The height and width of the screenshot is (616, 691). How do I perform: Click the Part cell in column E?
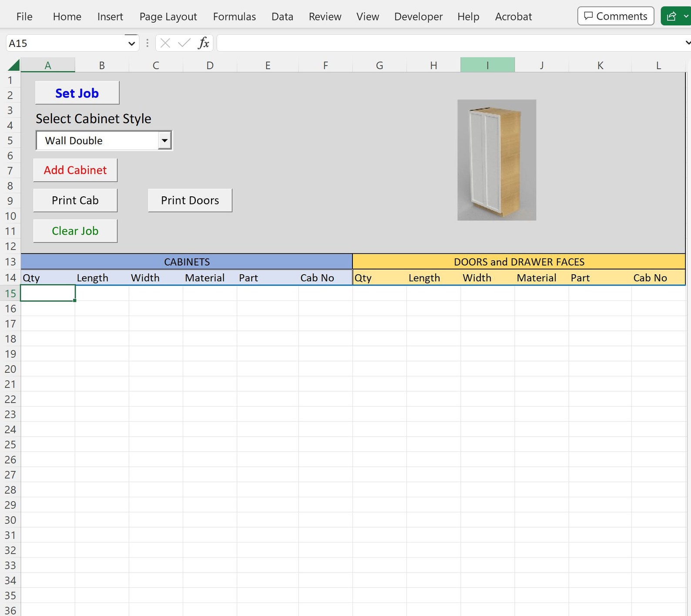[268, 278]
